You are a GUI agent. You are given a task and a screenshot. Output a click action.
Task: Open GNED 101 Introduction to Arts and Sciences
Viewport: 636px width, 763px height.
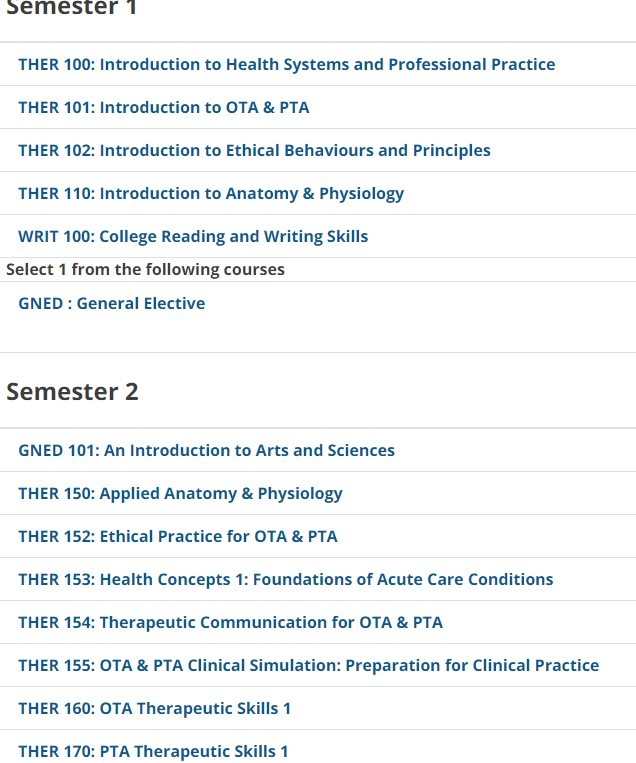pyautogui.click(x=206, y=450)
